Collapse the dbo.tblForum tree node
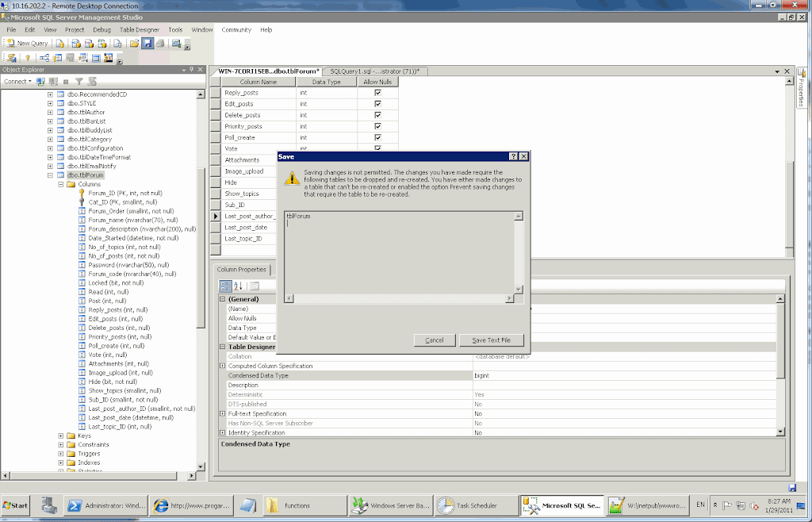Viewport: 812px width, 522px height. pos(50,175)
